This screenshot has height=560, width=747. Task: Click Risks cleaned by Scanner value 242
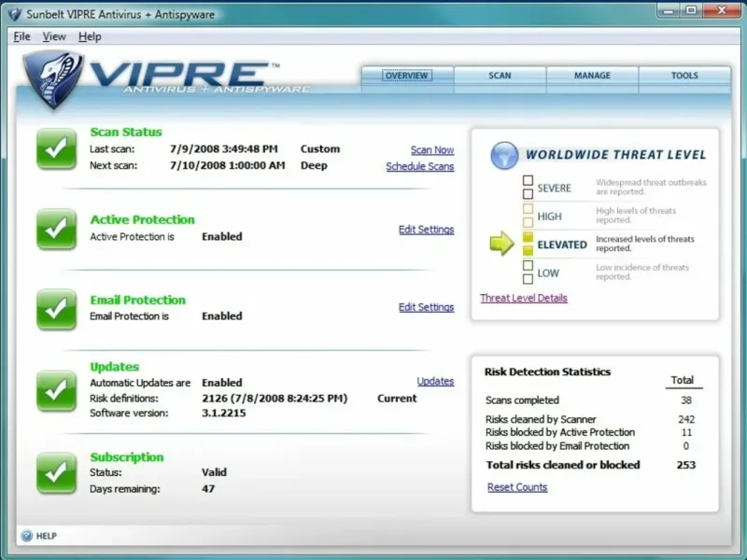coord(686,419)
